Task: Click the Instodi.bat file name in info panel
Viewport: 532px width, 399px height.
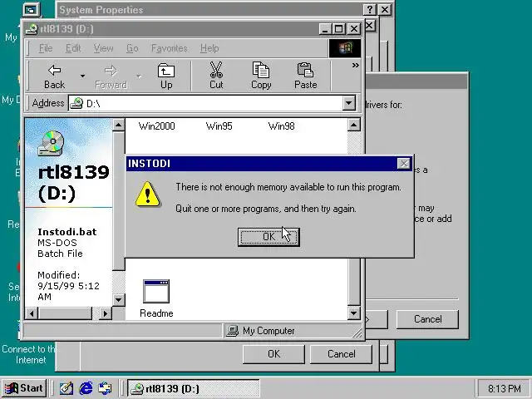Action: [67, 232]
